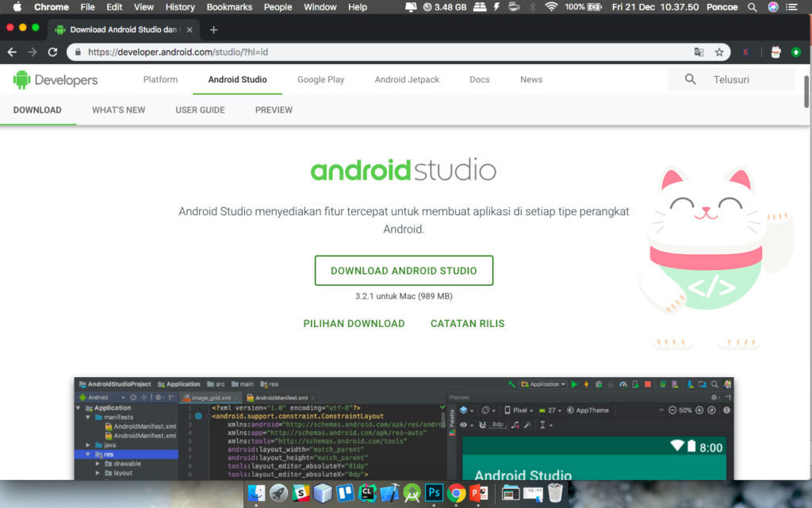Screen dimensions: 812x508
Task: Open the Google Translate page icon
Action: click(x=699, y=52)
